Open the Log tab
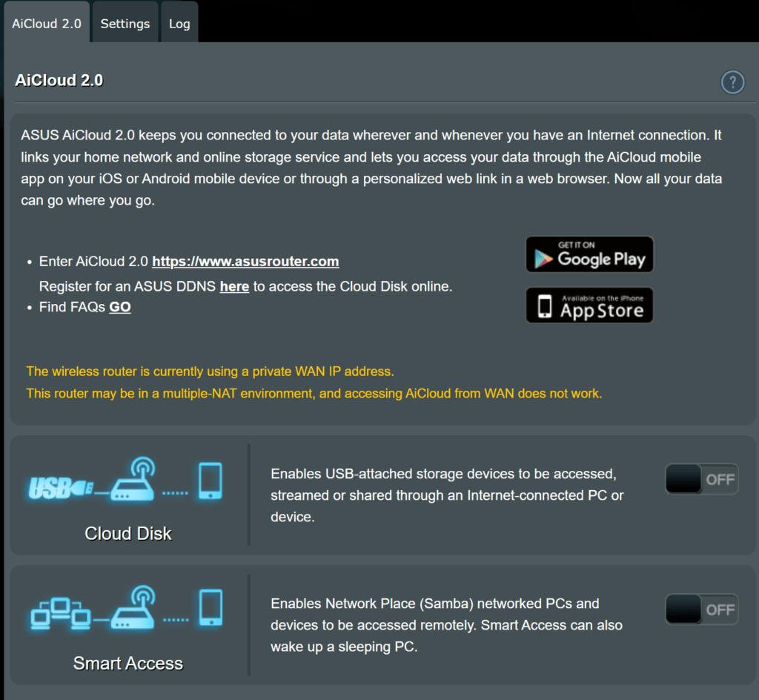Image resolution: width=759 pixels, height=700 pixels. 179,22
